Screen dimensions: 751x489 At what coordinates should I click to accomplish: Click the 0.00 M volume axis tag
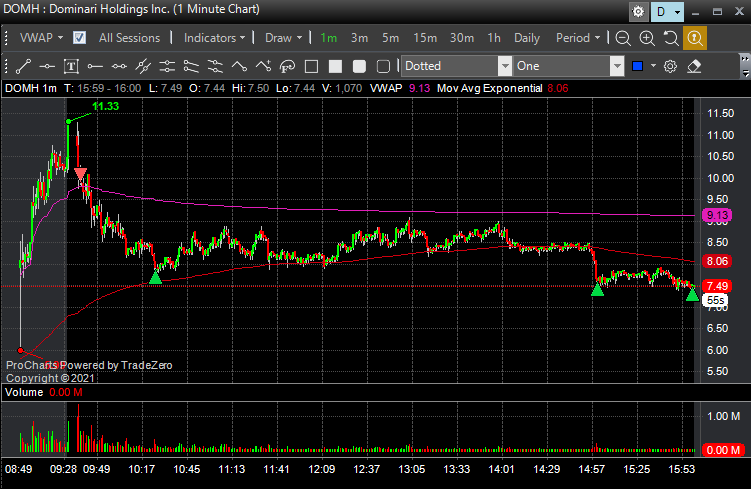pos(723,450)
